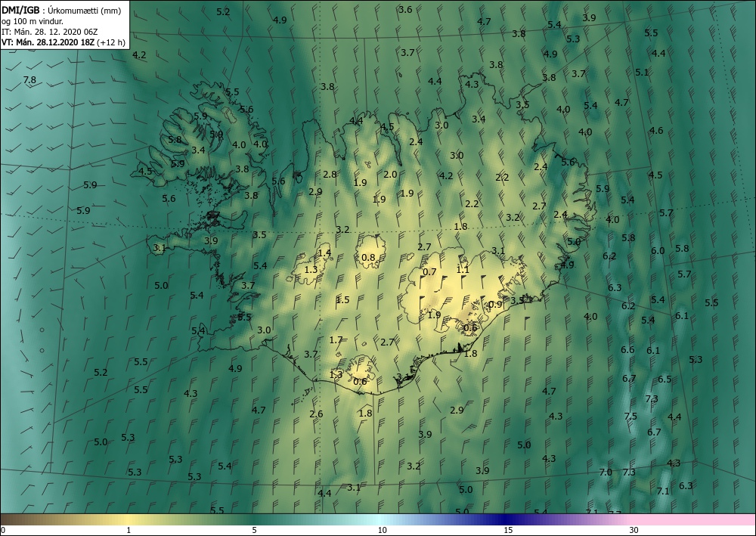Click the 2.6 precipitation value
Image resolution: width=756 pixels, height=536 pixels.
(316, 414)
